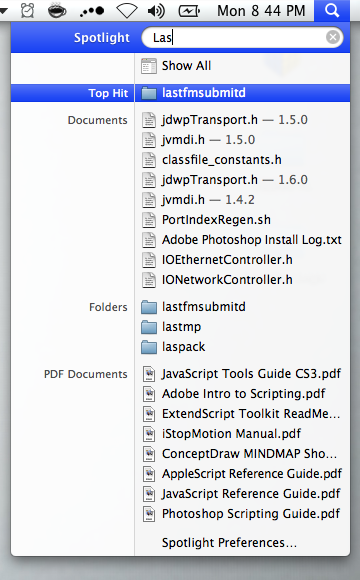Screen dimensions: 360x580
Task: Clear the Spotlight search field
Action: [333, 37]
